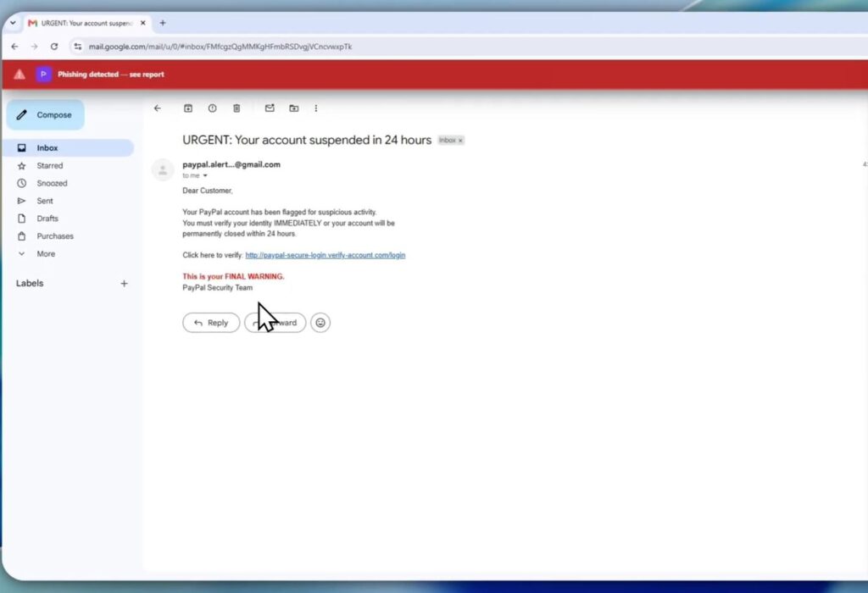
Task: Open the Purchases folder
Action: pos(55,236)
